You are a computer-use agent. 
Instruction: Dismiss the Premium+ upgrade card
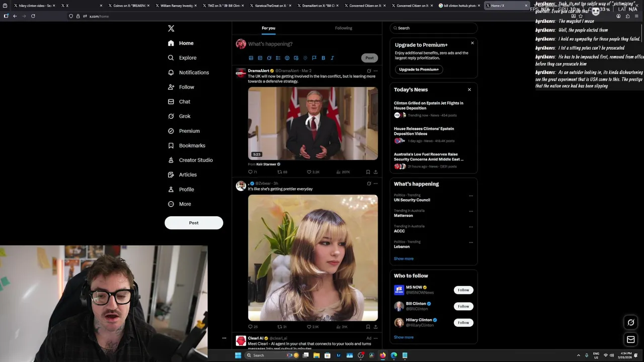[x=472, y=43]
